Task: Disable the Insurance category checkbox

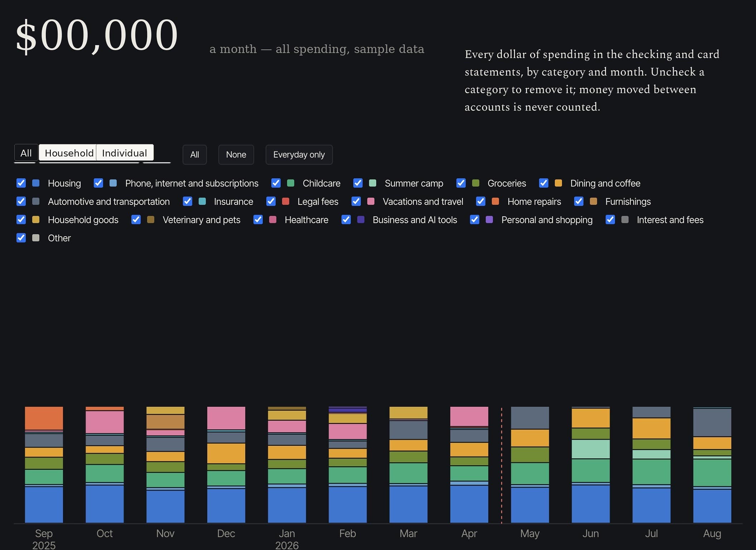Action: [x=188, y=201]
